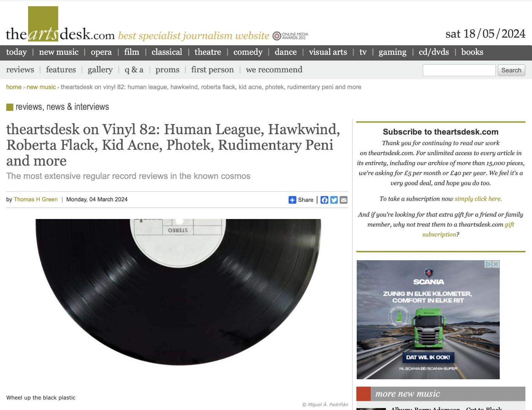Viewport: 532px width, 410px height.
Task: Follow the simply click here subscription link
Action: (x=478, y=199)
